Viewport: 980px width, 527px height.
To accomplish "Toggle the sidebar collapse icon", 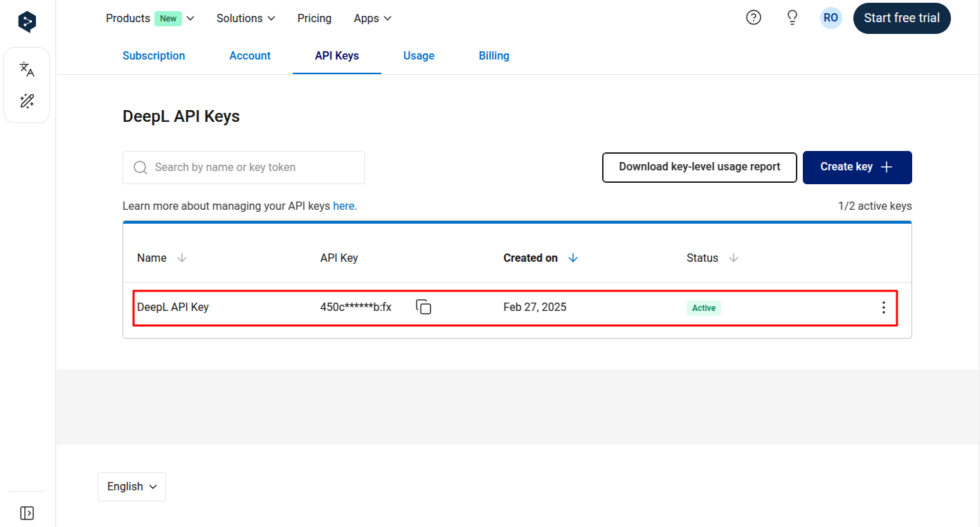I will (27, 513).
